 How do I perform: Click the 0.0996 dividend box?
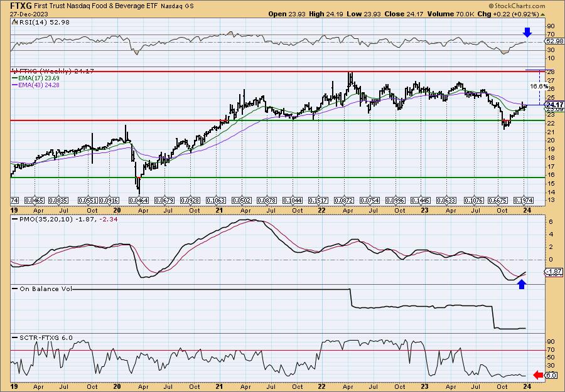pyautogui.click(x=395, y=200)
